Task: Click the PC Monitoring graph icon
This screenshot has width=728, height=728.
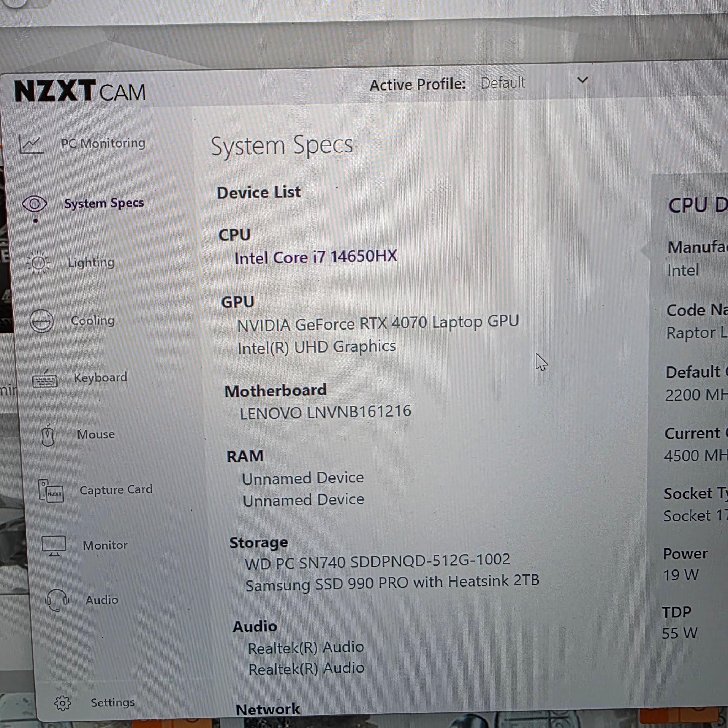Action: click(x=31, y=144)
